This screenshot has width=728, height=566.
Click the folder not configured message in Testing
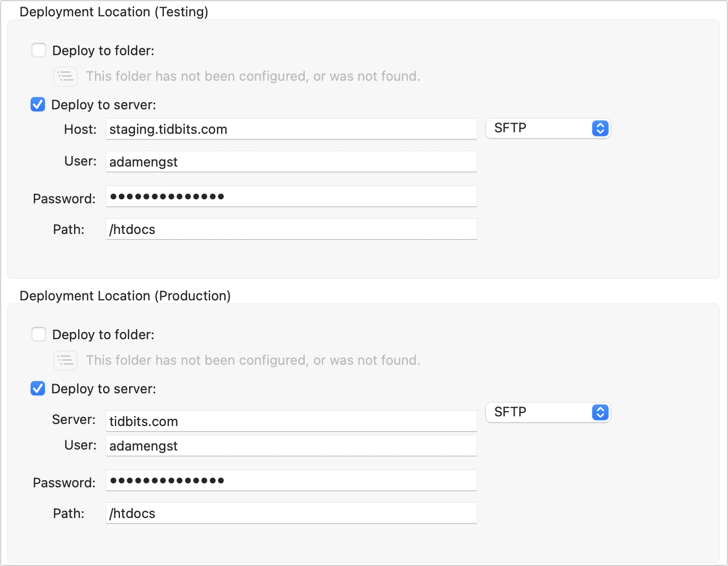click(x=253, y=76)
